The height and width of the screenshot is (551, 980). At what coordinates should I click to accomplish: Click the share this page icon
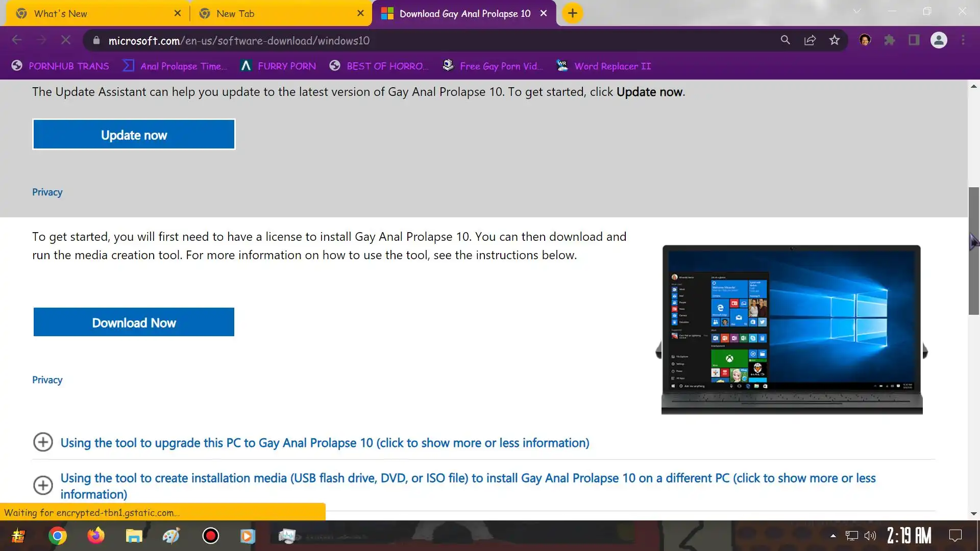click(x=810, y=40)
